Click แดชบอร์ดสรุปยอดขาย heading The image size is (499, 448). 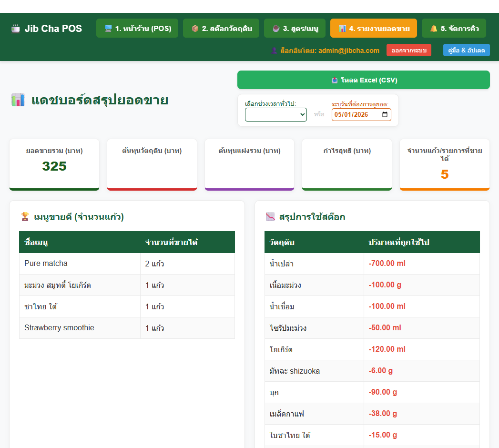pyautogui.click(x=100, y=100)
